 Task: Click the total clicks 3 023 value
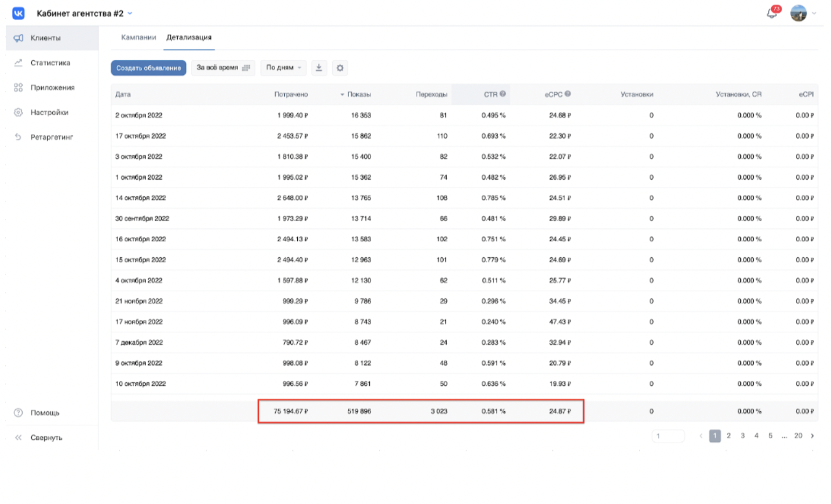pyautogui.click(x=439, y=411)
